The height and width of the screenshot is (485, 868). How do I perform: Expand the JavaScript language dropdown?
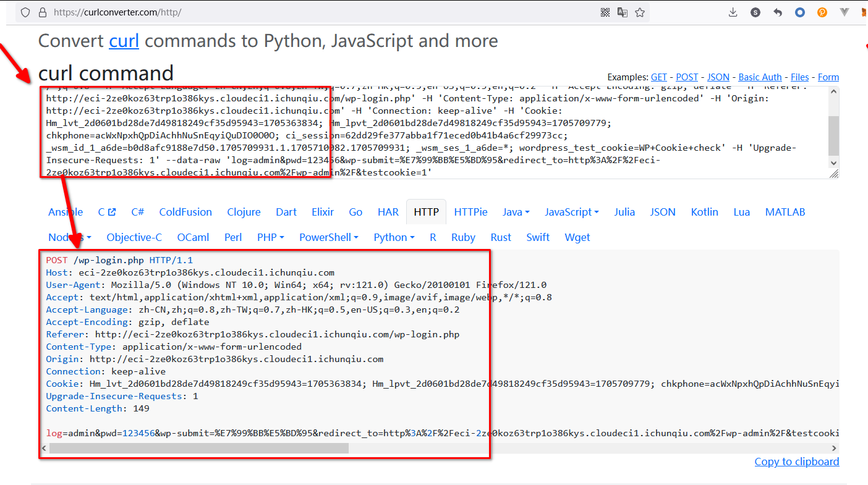tap(571, 212)
